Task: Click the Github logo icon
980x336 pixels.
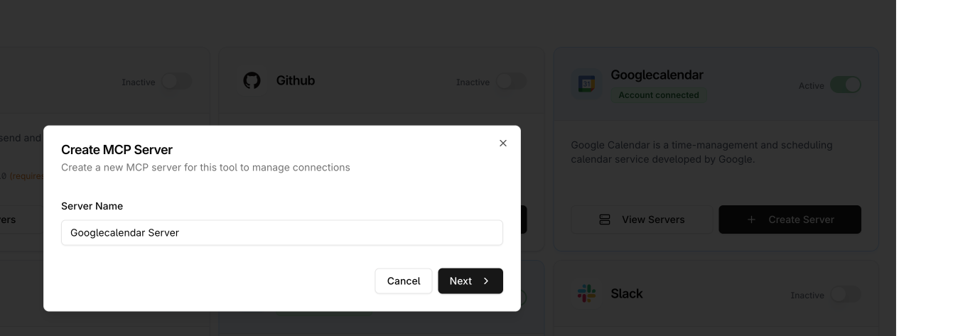Action: tap(252, 81)
